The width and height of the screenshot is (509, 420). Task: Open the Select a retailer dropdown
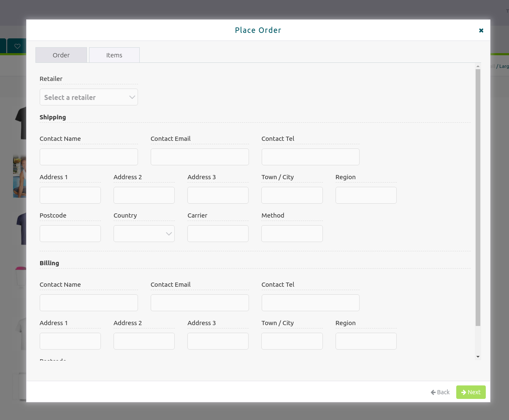89,97
